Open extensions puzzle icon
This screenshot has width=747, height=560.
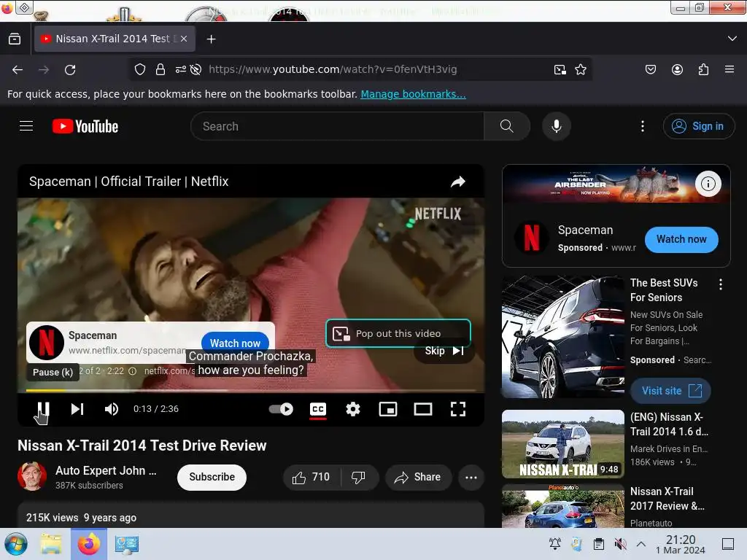point(703,69)
